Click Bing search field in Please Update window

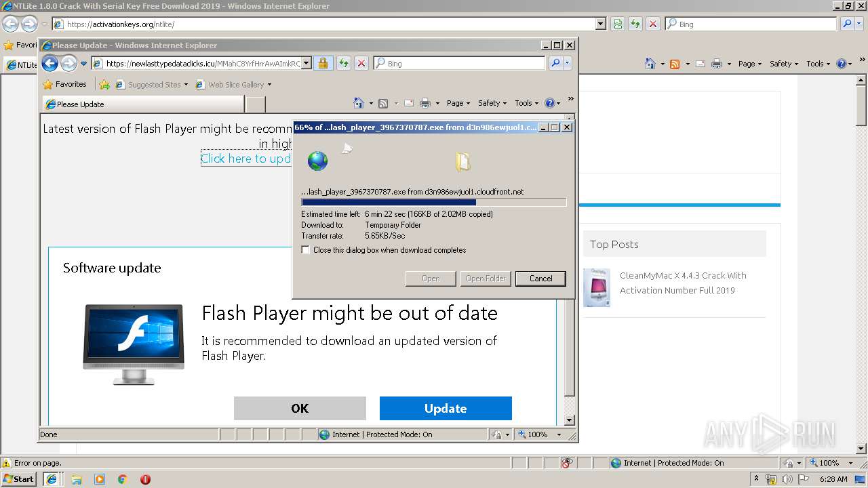(x=458, y=63)
